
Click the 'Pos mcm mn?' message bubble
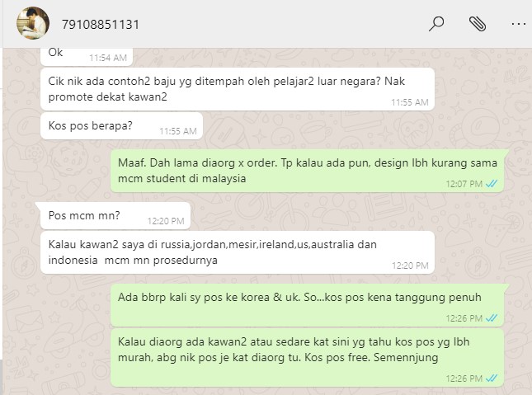pyautogui.click(x=115, y=216)
